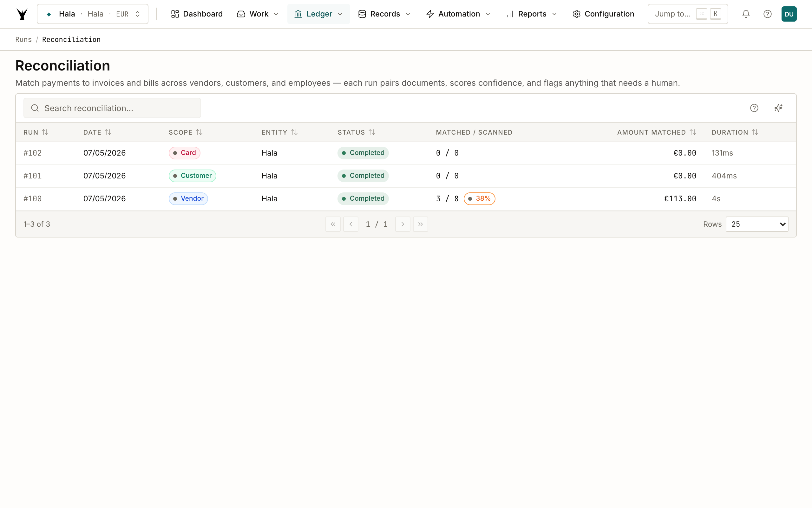The height and width of the screenshot is (508, 812).
Task: Sort by Scope column
Action: [185, 132]
